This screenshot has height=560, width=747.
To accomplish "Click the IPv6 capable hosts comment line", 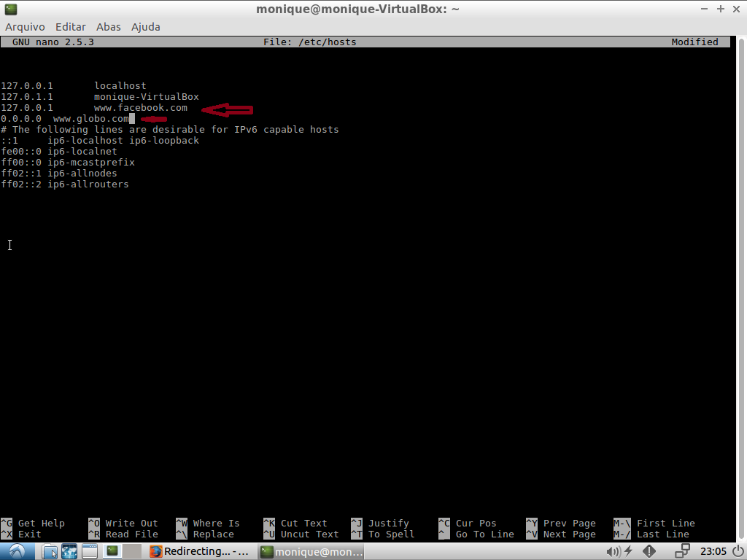I will [169, 130].
